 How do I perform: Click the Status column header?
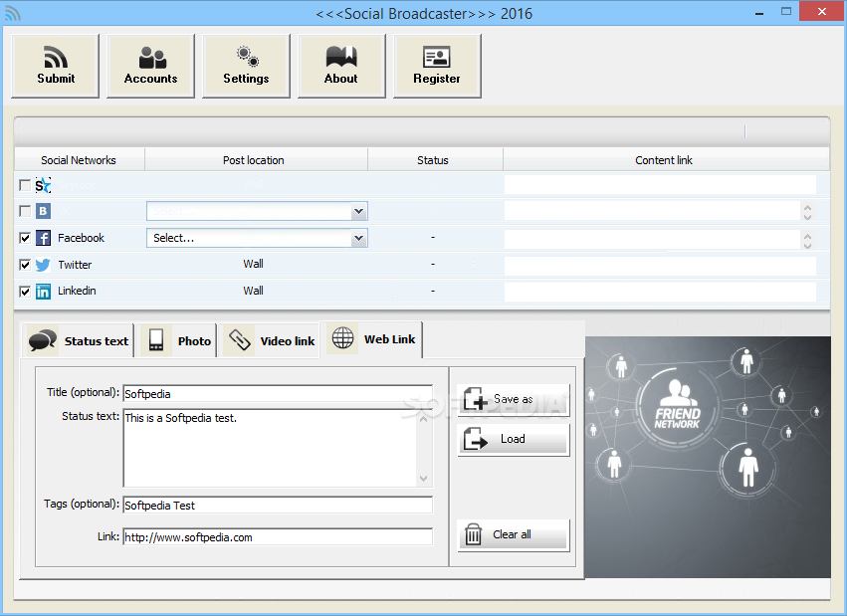[x=433, y=160]
